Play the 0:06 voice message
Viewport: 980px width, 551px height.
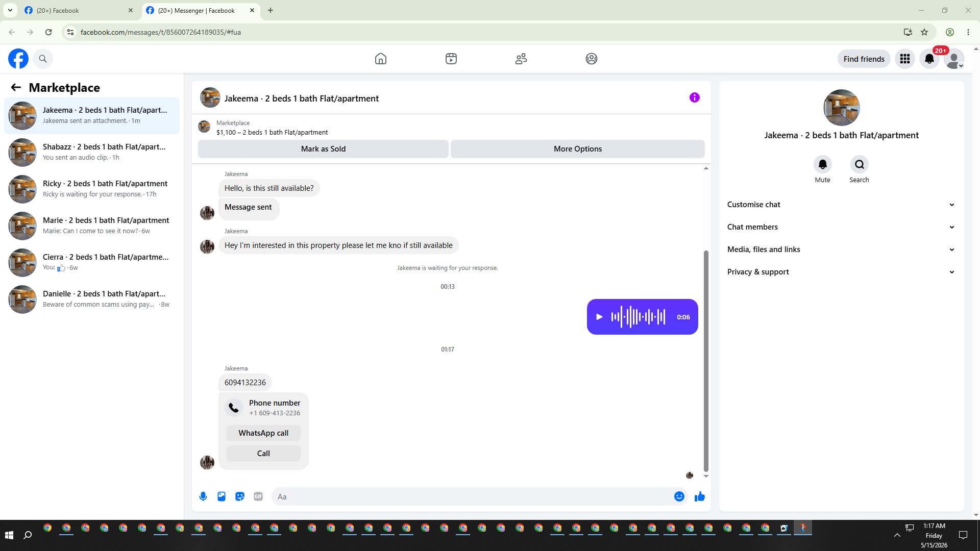600,317
